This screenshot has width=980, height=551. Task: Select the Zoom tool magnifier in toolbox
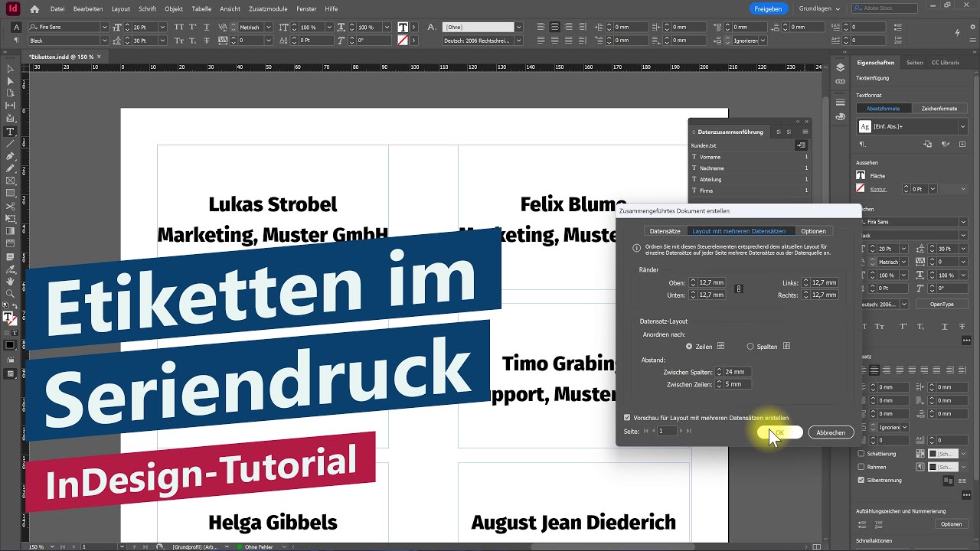(x=10, y=293)
